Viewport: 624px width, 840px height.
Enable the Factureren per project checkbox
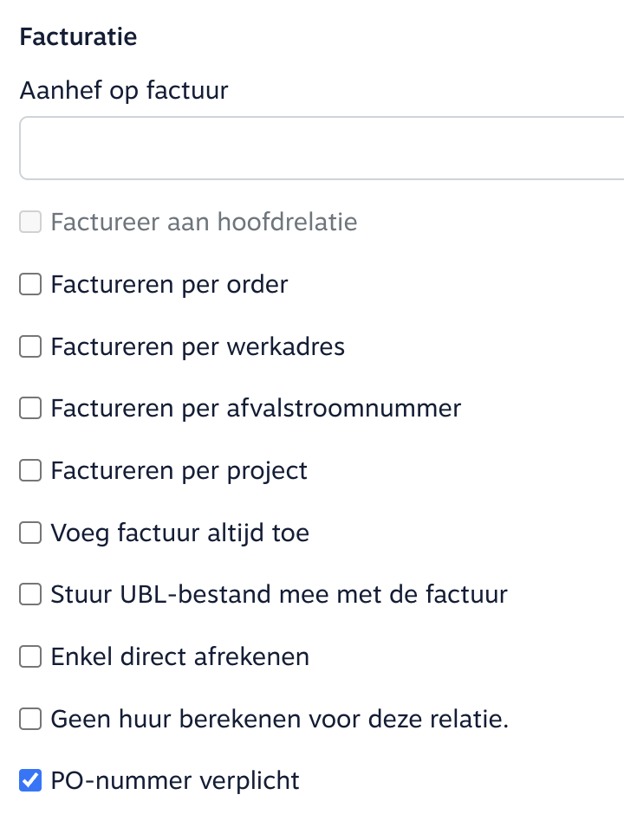[30, 470]
